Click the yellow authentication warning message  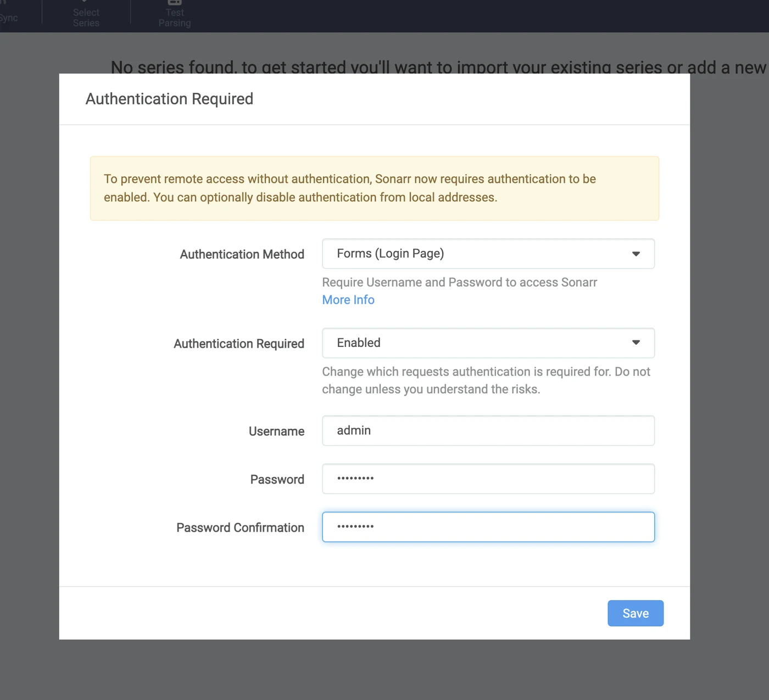click(375, 188)
